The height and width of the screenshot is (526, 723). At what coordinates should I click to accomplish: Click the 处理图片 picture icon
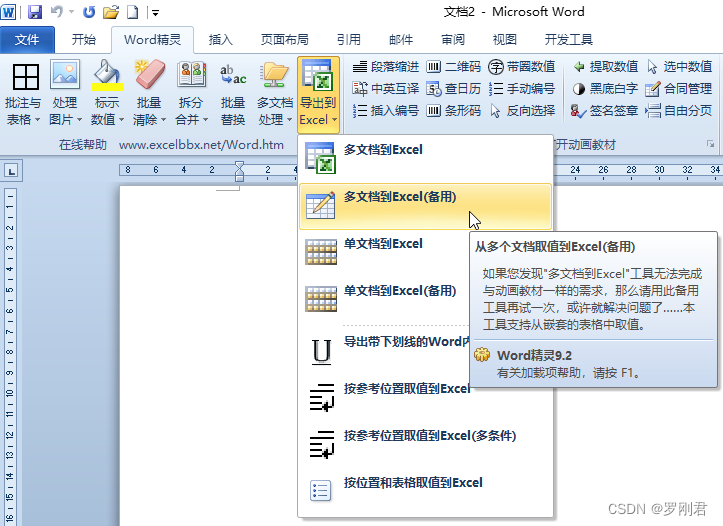point(65,74)
